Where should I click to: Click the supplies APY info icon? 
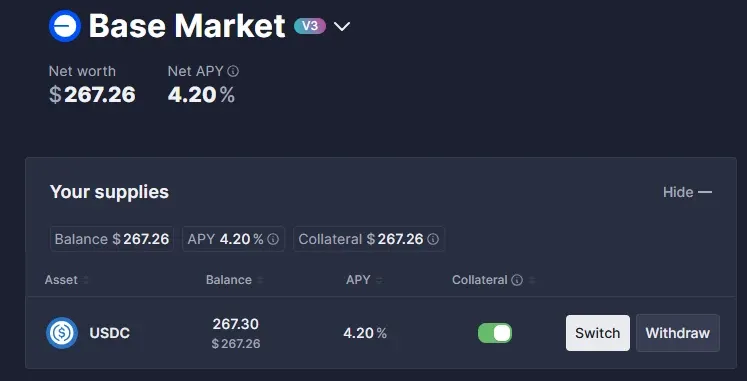(x=273, y=239)
